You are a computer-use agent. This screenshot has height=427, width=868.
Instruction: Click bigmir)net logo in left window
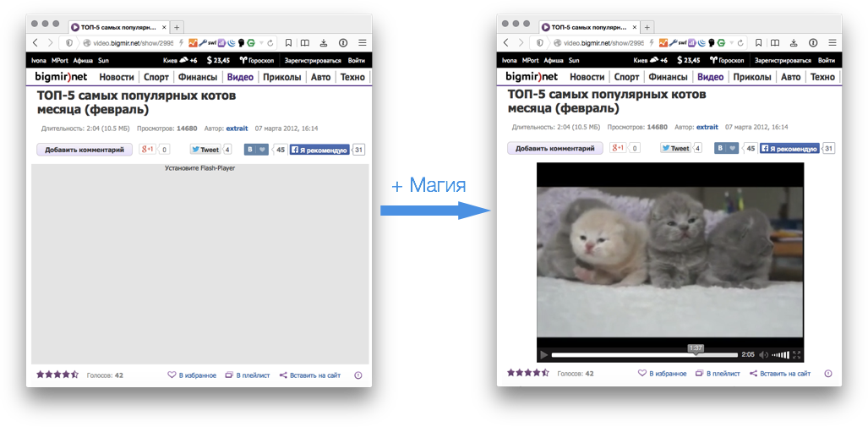[x=61, y=76]
